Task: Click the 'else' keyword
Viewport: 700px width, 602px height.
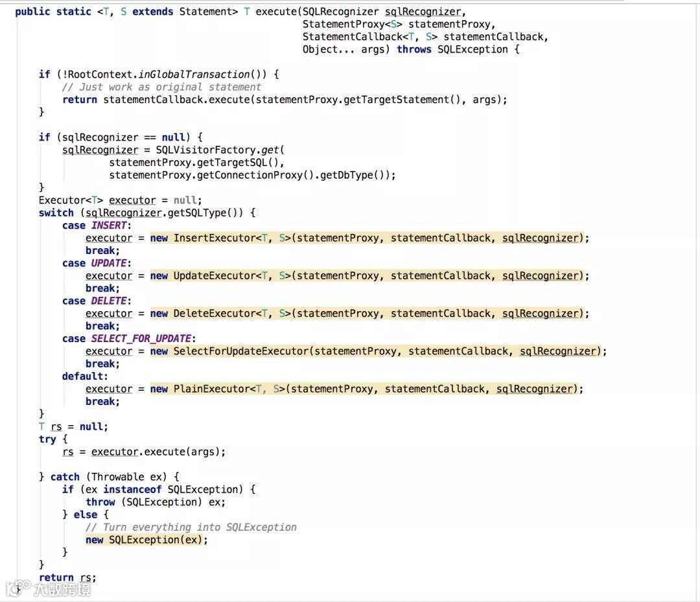Action: point(86,515)
